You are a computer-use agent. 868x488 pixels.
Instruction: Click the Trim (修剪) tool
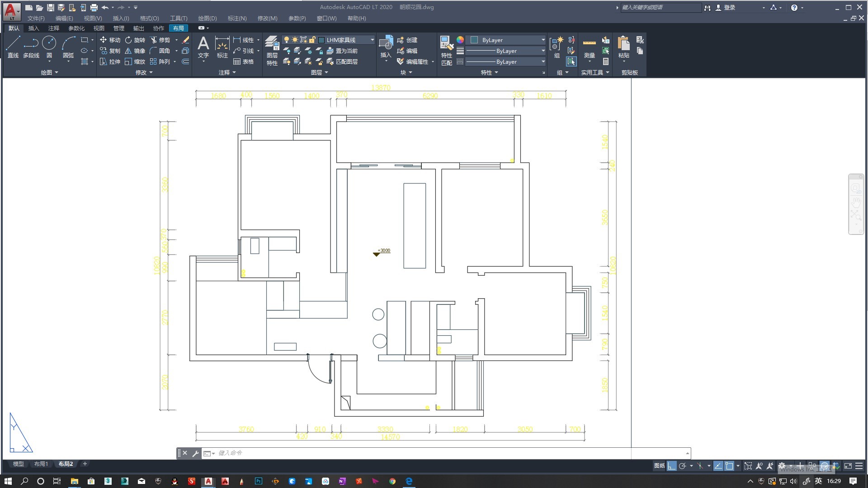tap(160, 40)
